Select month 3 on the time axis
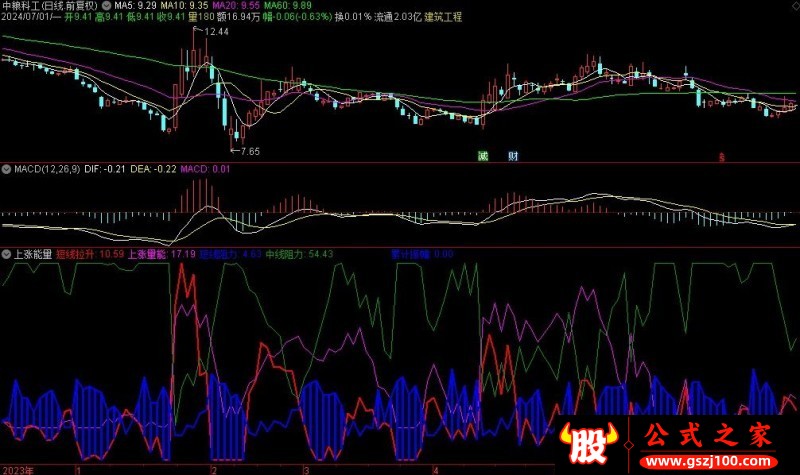 click(x=306, y=470)
